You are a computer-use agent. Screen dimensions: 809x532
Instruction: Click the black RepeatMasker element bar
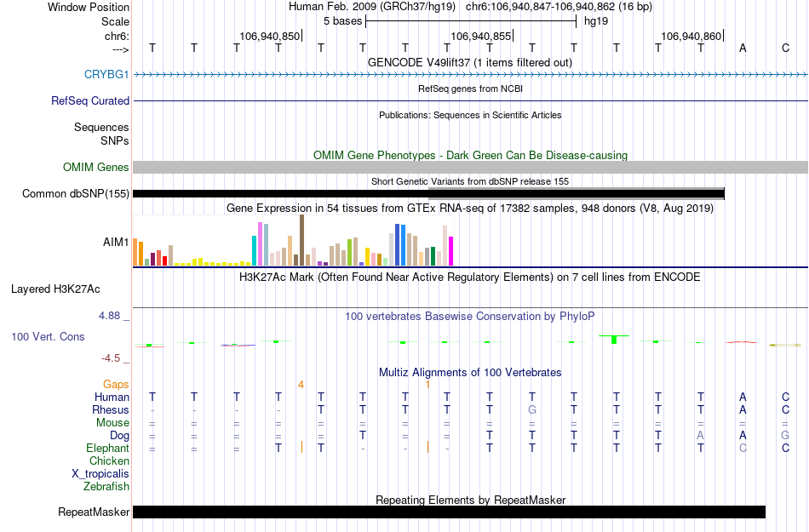449,512
